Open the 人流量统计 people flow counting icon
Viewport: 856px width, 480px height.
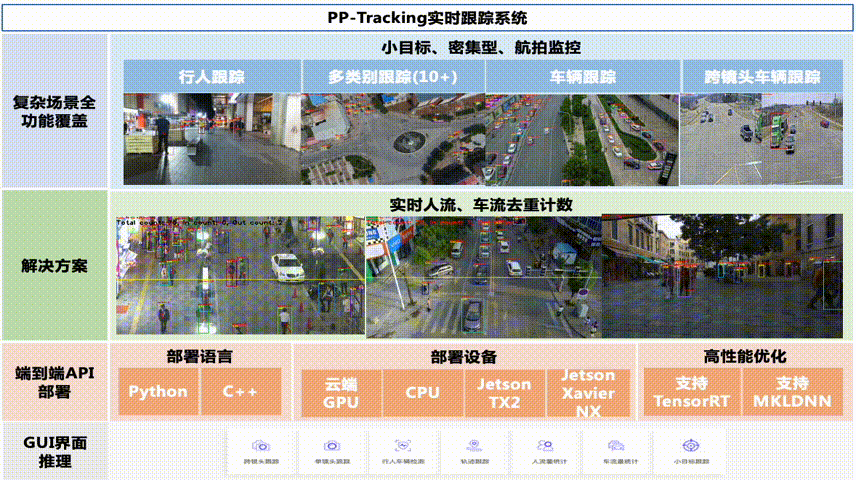click(545, 446)
